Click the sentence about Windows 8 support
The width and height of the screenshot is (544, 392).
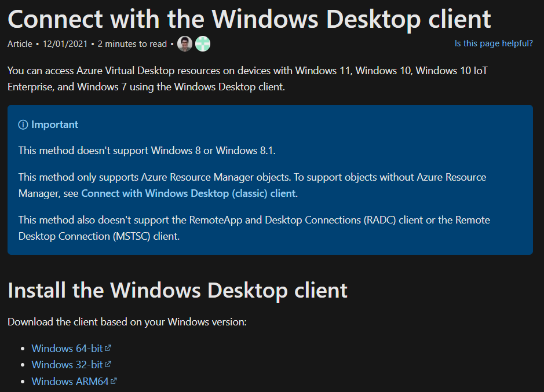[x=147, y=151]
